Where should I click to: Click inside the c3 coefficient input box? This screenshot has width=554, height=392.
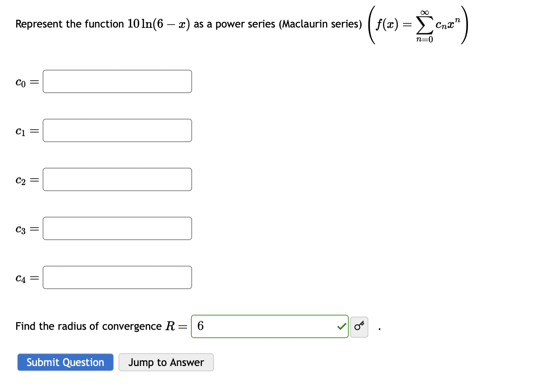[x=117, y=228]
